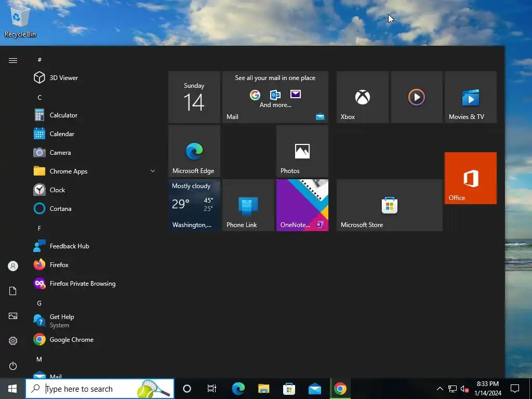Open the Mail live tile
This screenshot has width=532, height=399.
pyautogui.click(x=275, y=97)
